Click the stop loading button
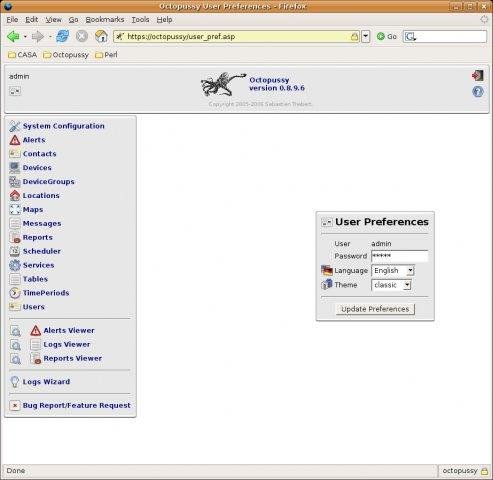This screenshot has width=493, height=480. 82,36
